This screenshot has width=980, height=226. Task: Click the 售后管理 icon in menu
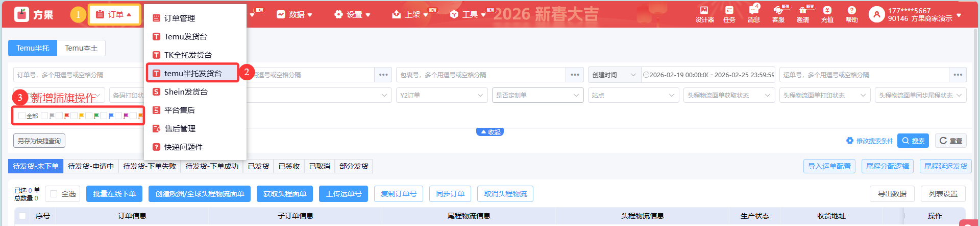pyautogui.click(x=157, y=129)
